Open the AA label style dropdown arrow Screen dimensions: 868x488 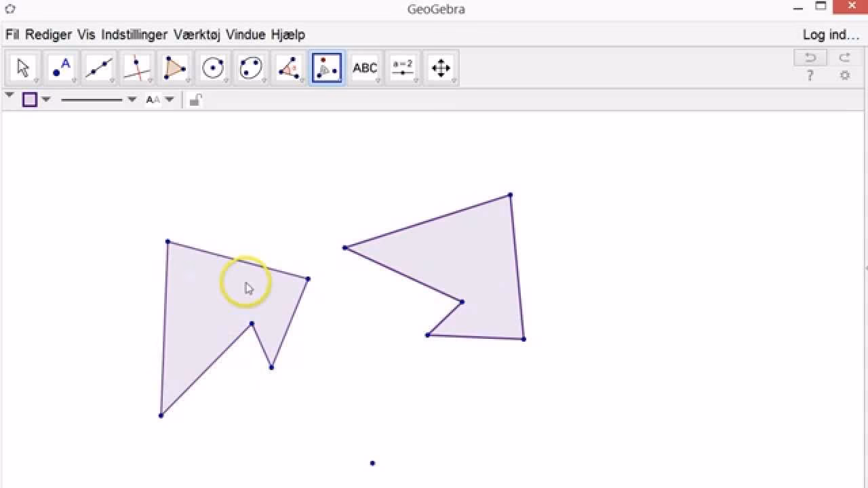[x=170, y=100]
